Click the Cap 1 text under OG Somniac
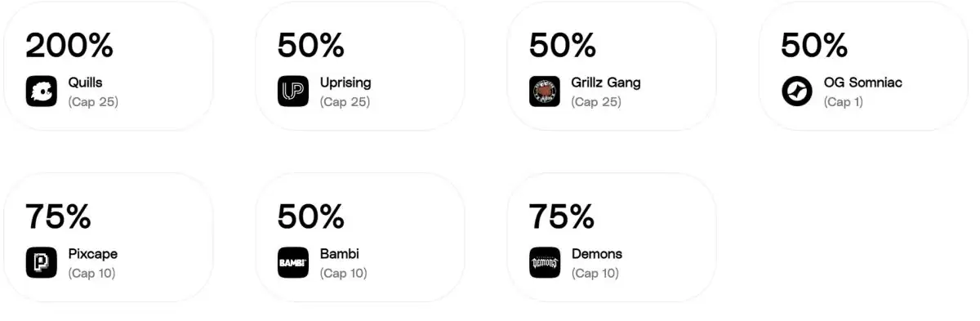This screenshot has width=980, height=321. (843, 102)
